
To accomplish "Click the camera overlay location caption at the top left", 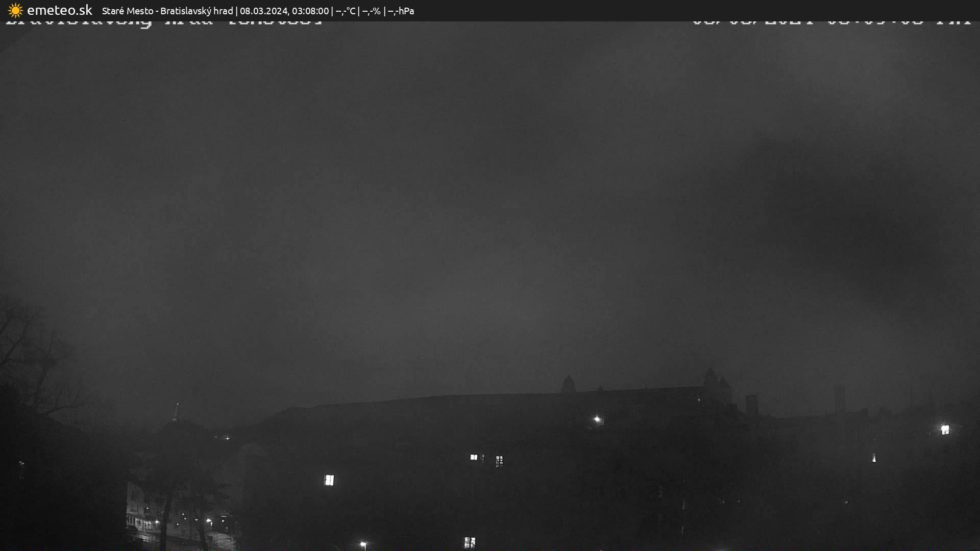I will tap(163, 23).
